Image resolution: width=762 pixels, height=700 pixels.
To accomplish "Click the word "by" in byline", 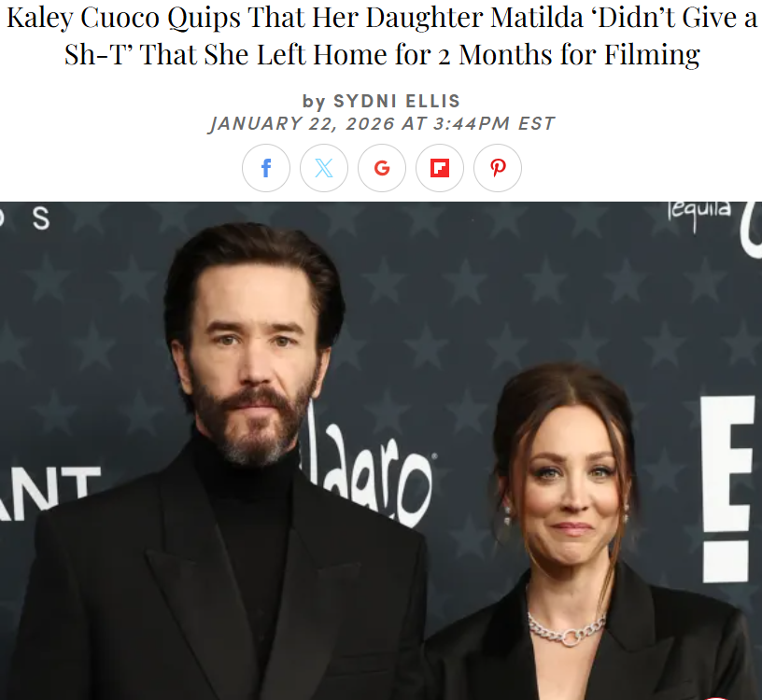I will point(314,102).
